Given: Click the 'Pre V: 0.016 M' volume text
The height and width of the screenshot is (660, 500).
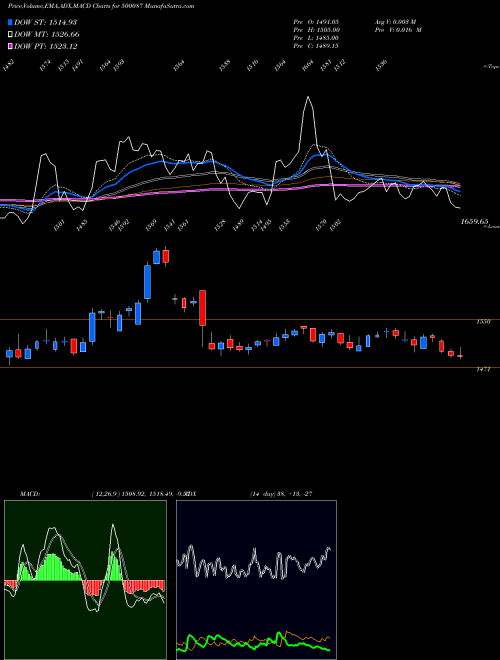Looking at the screenshot, I should [398, 30].
